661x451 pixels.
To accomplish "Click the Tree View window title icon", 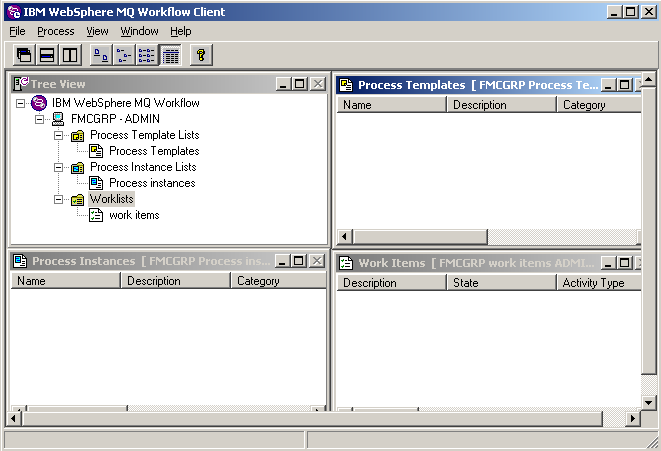I will click(x=21, y=83).
